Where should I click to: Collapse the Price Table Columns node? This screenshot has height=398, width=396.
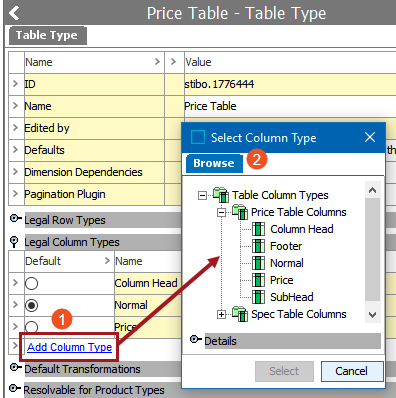point(221,212)
